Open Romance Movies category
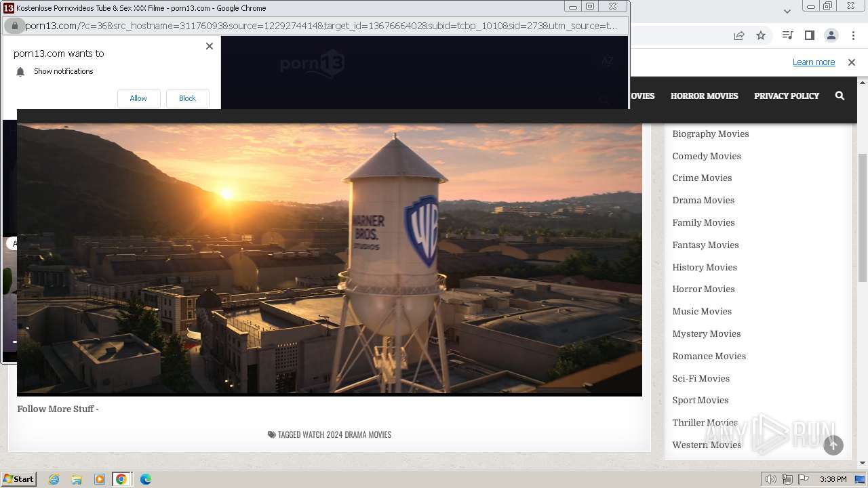This screenshot has height=488, width=868. click(x=709, y=356)
